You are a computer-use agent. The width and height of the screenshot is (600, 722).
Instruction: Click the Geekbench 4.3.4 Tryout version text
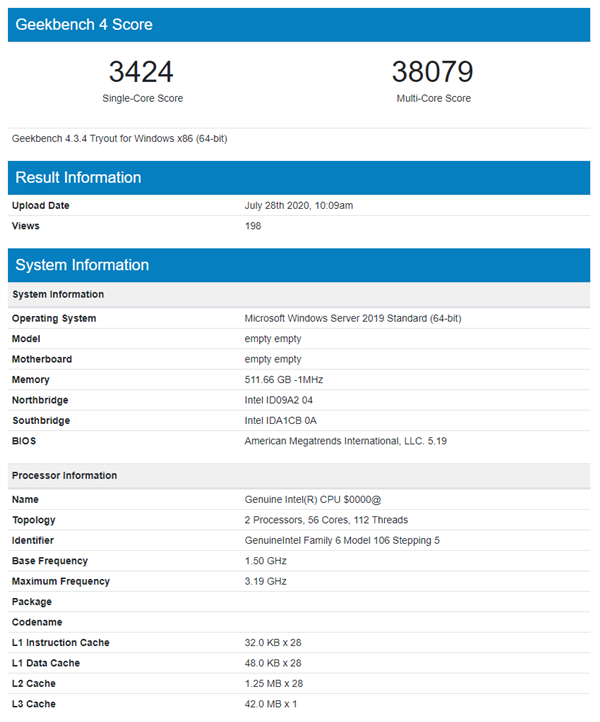pos(119,138)
